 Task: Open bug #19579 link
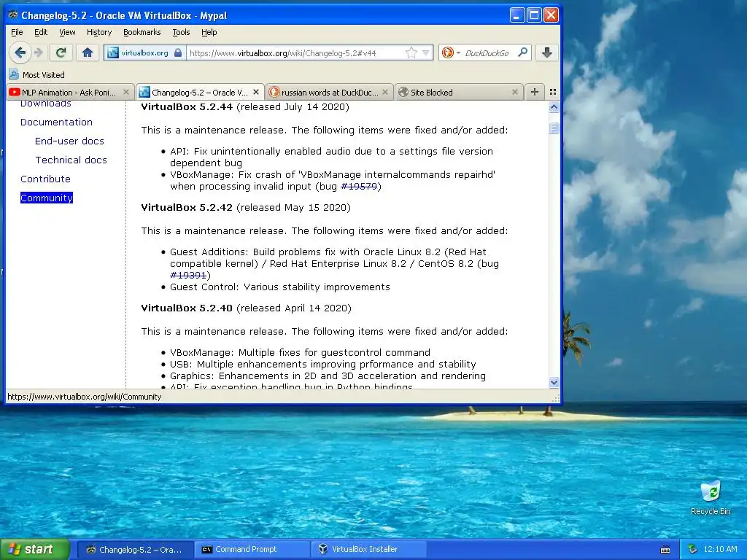359,186
